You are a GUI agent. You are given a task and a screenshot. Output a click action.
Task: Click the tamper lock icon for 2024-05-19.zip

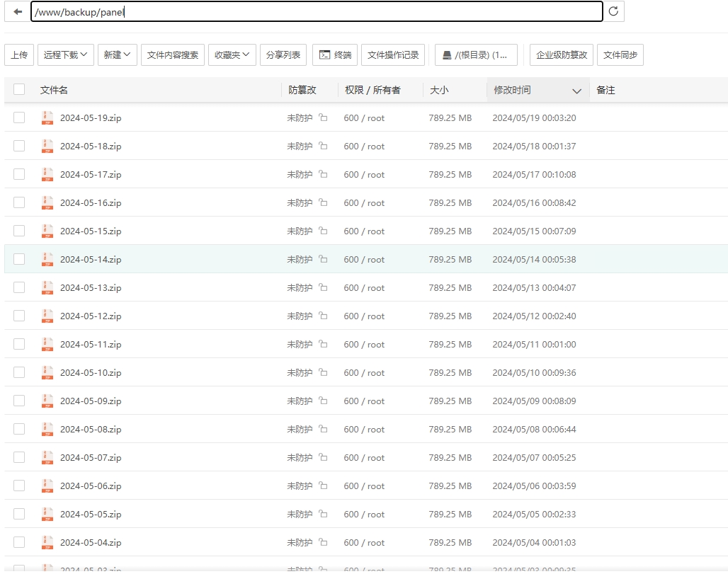coord(323,117)
